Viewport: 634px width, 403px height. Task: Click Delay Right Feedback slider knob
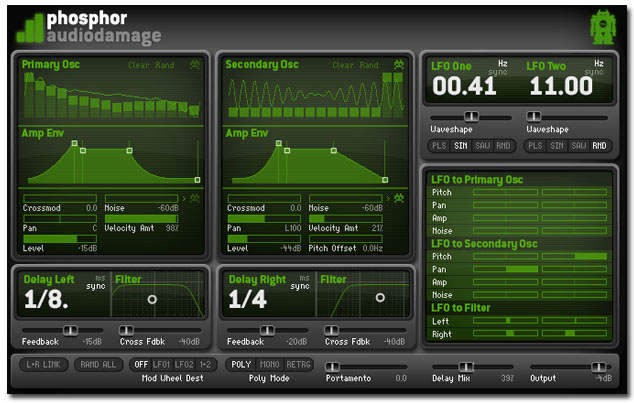267,330
